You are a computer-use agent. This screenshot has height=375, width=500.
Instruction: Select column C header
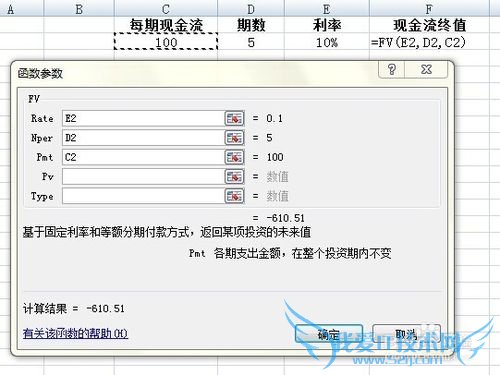tap(166, 9)
